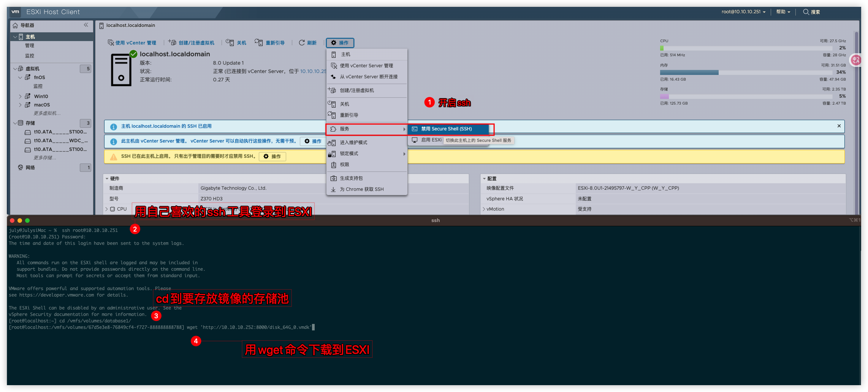Click the VMware vm logo icon
Image resolution: width=868 pixels, height=392 pixels.
[15, 12]
